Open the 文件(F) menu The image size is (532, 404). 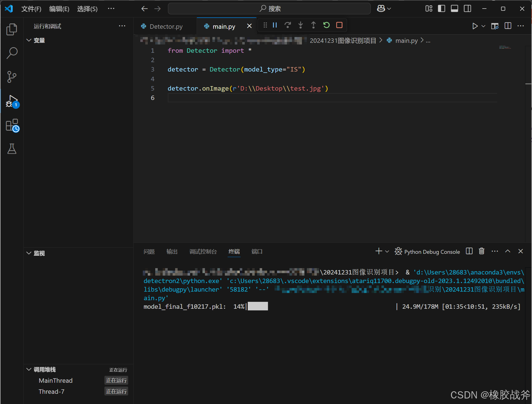click(31, 9)
